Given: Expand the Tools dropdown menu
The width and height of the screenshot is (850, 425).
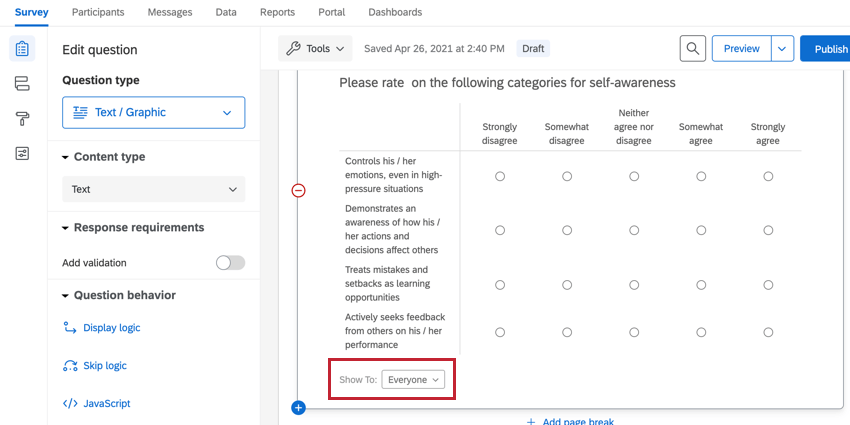Looking at the screenshot, I should point(315,48).
